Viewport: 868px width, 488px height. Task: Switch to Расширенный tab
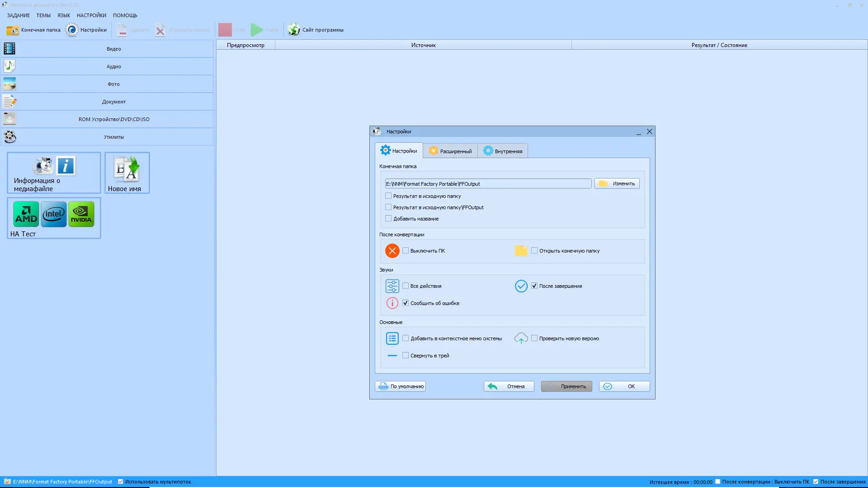tap(450, 151)
